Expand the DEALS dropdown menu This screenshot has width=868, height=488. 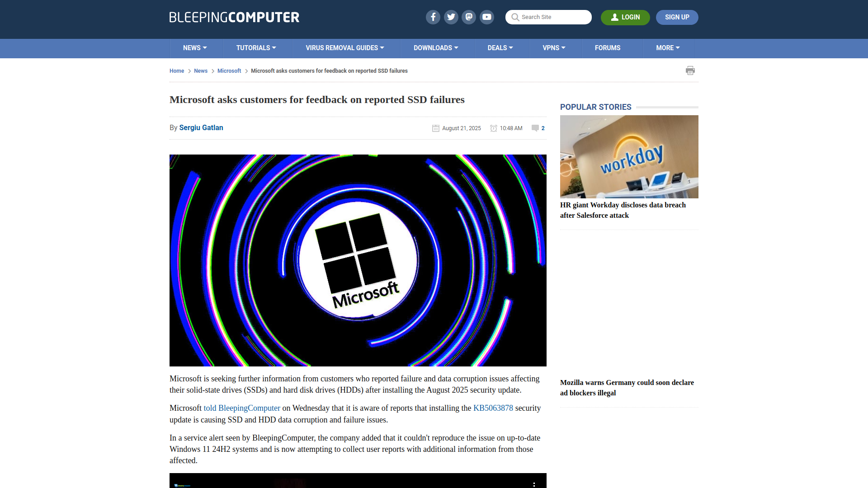[500, 48]
